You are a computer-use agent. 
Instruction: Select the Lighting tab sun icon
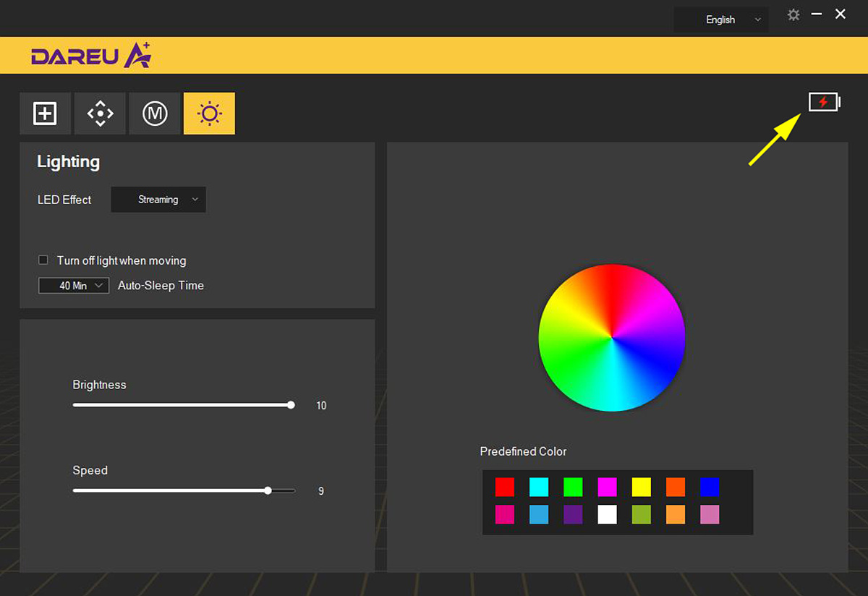coord(209,114)
